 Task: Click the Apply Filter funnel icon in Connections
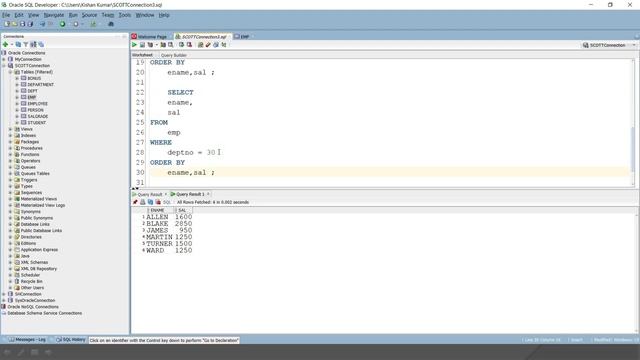tap(26, 44)
